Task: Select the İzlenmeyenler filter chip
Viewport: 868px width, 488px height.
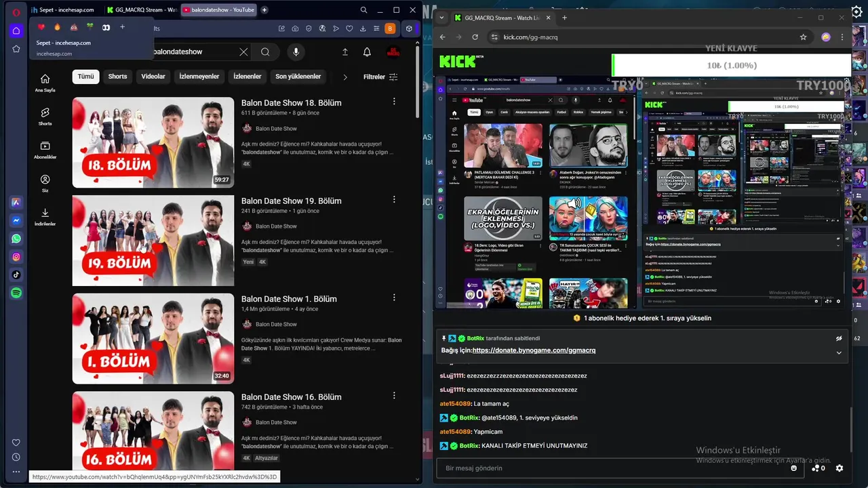Action: [199, 77]
